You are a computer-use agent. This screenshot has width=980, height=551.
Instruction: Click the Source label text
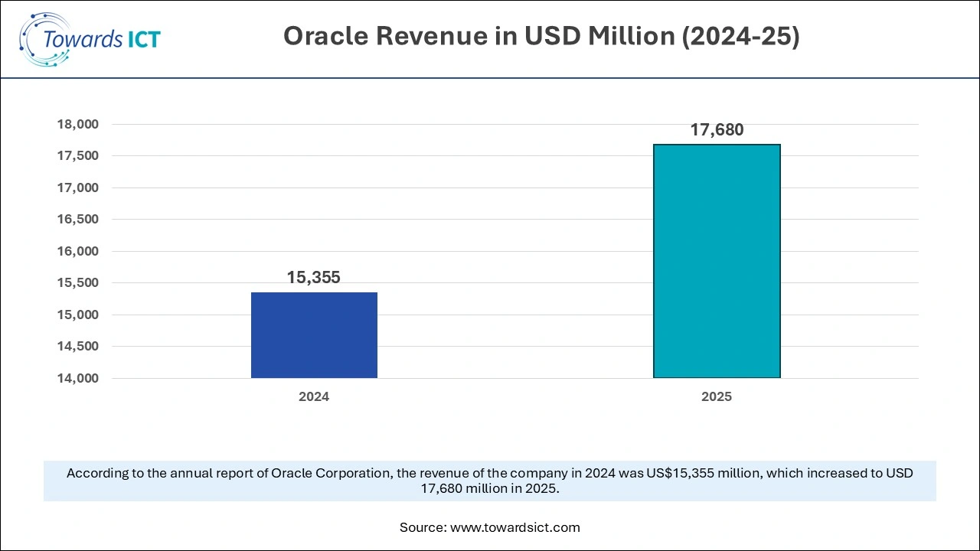(424, 527)
